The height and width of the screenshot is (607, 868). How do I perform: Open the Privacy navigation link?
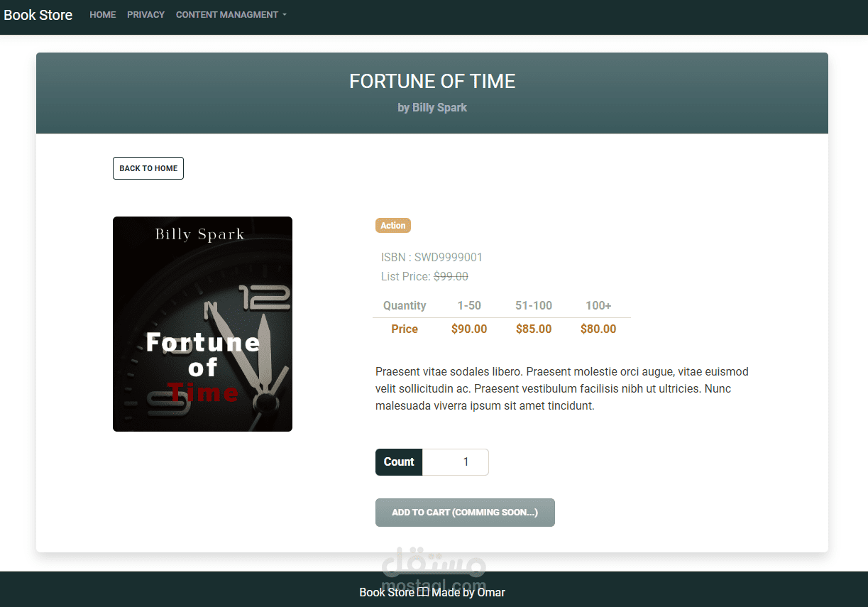[x=145, y=15]
